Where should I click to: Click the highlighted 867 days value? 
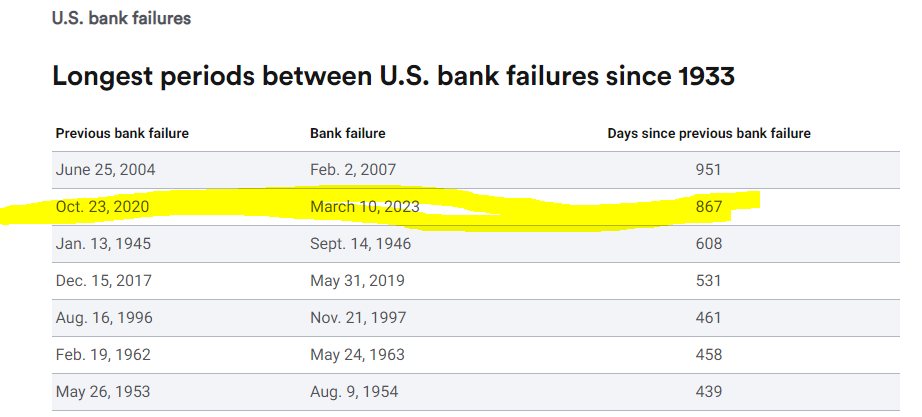708,207
